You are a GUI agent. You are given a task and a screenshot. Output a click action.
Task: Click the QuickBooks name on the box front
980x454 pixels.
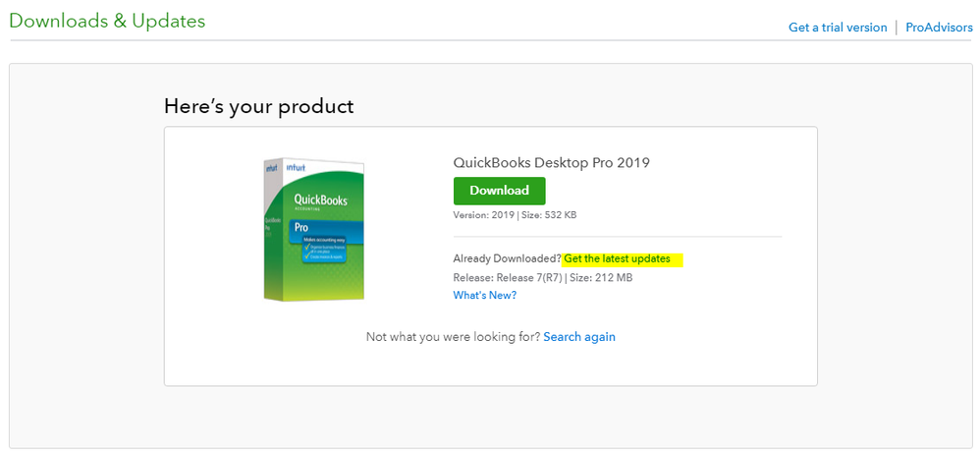[x=317, y=199]
